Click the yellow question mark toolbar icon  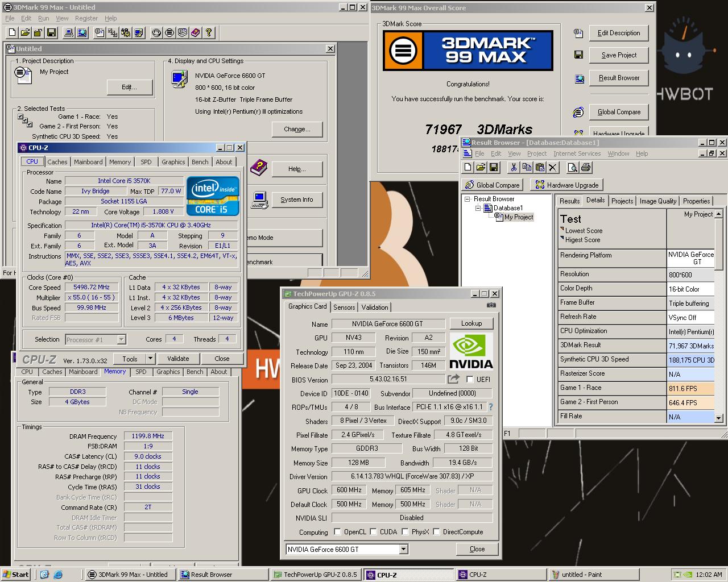[x=209, y=33]
